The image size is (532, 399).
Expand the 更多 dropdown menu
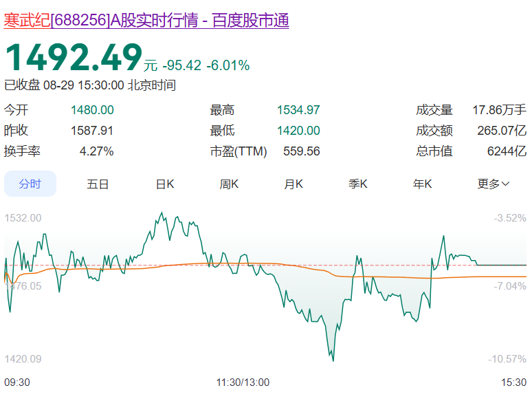(494, 184)
